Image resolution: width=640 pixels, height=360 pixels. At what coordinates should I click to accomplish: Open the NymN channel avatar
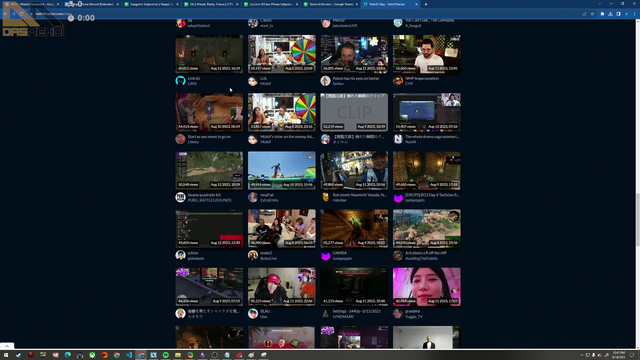tap(398, 139)
